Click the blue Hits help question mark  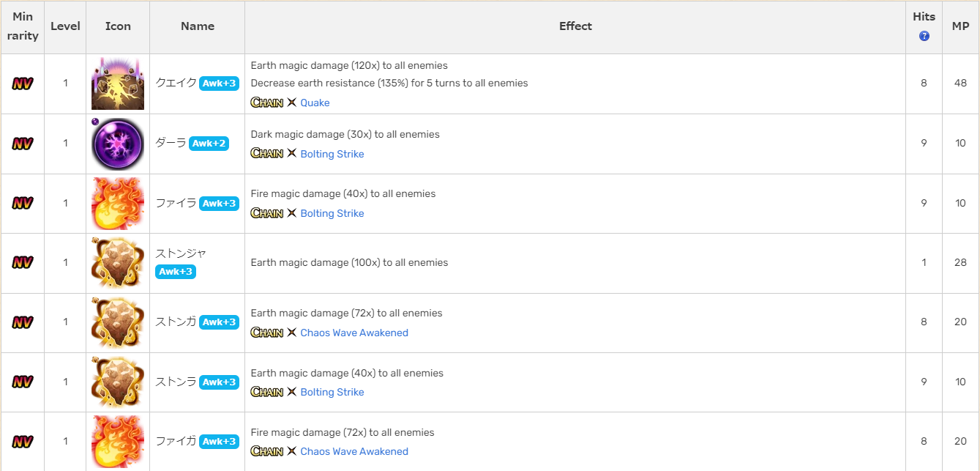click(924, 36)
